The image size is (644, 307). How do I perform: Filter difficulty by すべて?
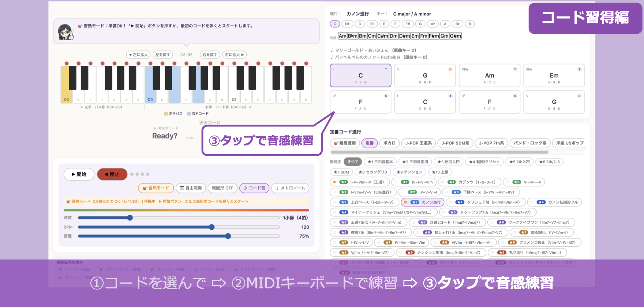point(353,162)
